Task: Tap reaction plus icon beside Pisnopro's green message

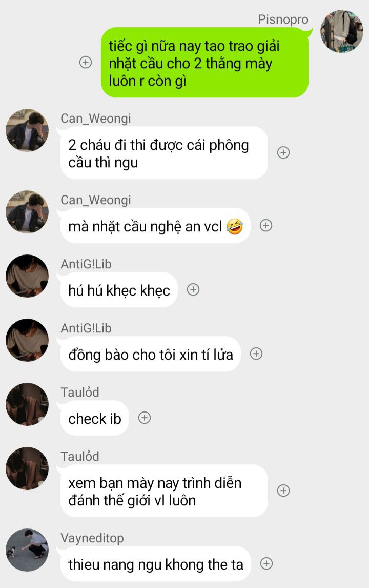Action: click(86, 62)
